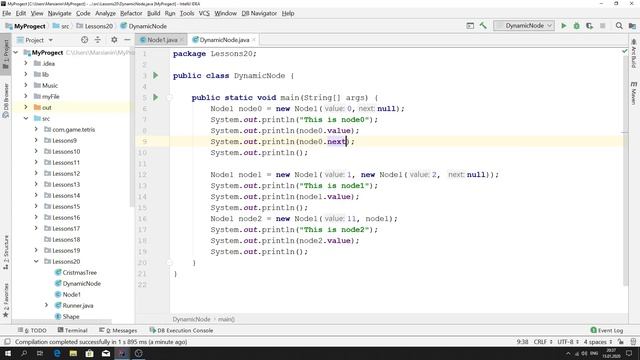Open the Messages tool window
The width and height of the screenshot is (640, 360).
click(118, 330)
